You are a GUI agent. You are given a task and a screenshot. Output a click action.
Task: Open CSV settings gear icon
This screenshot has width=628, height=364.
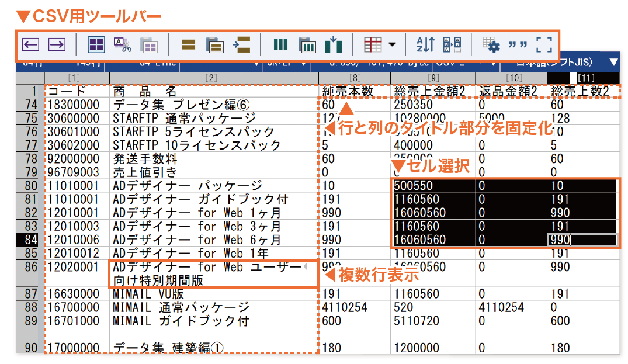[x=490, y=45]
